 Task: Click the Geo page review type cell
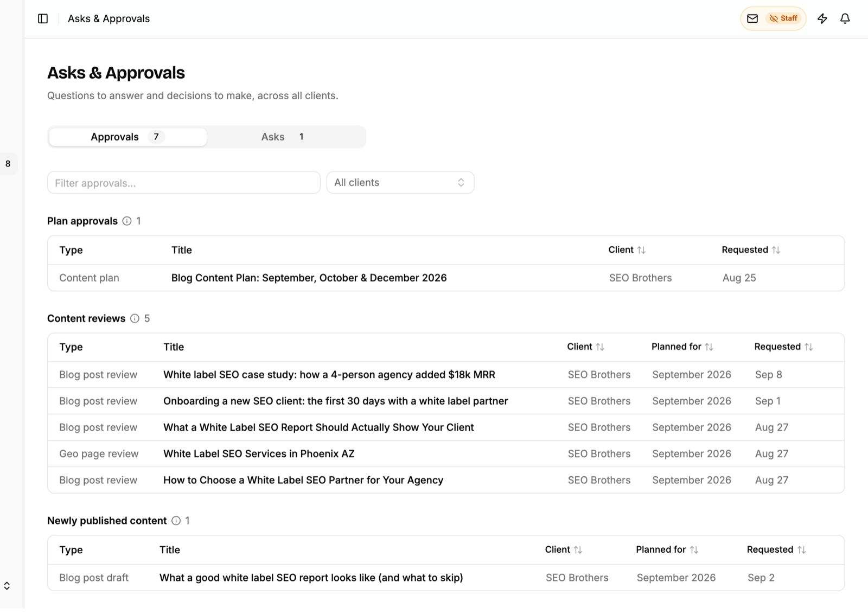tap(99, 453)
